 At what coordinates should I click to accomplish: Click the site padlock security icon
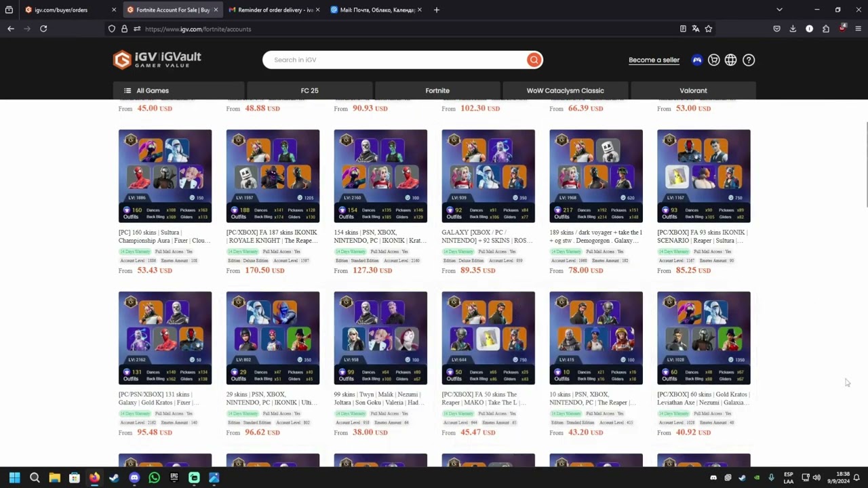point(124,29)
